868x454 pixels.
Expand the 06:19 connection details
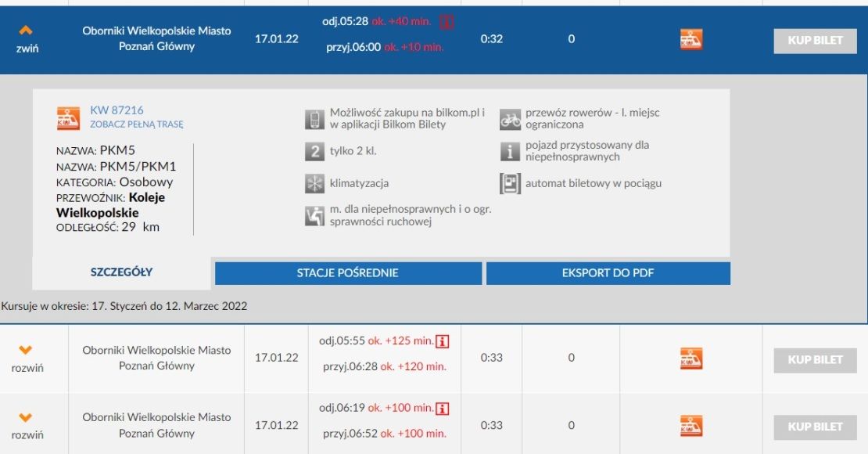pos(27,426)
